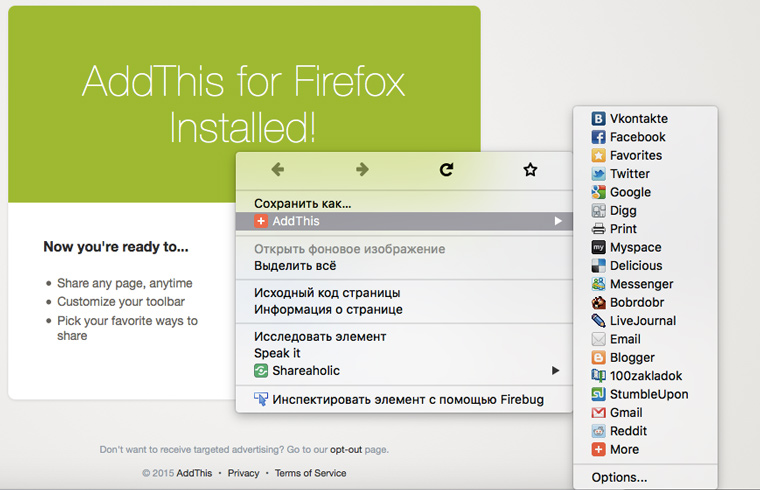Share to Twitter
The height and width of the screenshot is (490, 760).
pos(645,174)
